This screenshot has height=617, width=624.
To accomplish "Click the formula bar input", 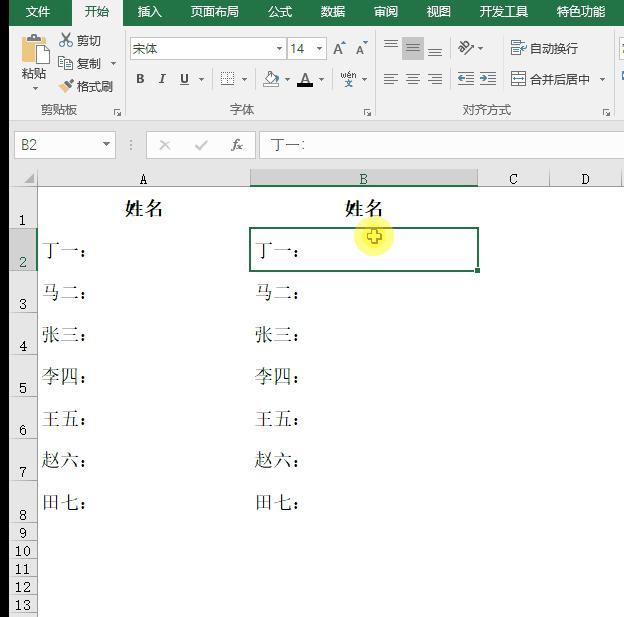I will click(x=442, y=145).
